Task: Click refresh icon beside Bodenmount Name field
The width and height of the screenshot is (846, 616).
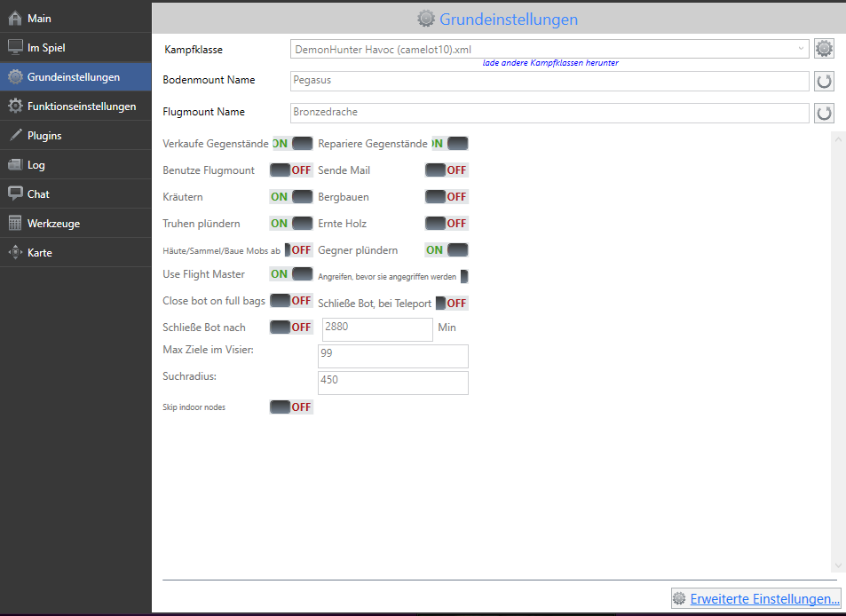Action: click(825, 82)
